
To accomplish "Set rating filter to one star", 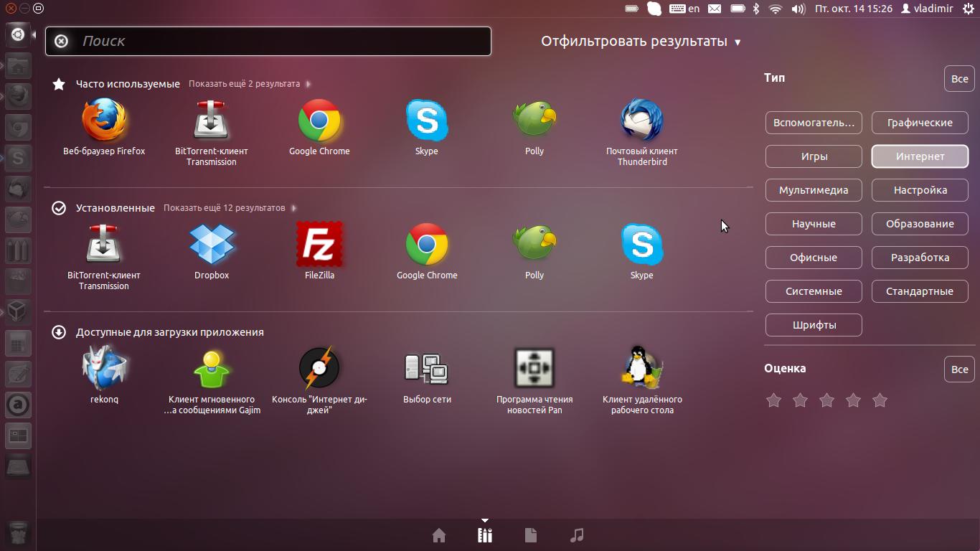I will [x=773, y=400].
